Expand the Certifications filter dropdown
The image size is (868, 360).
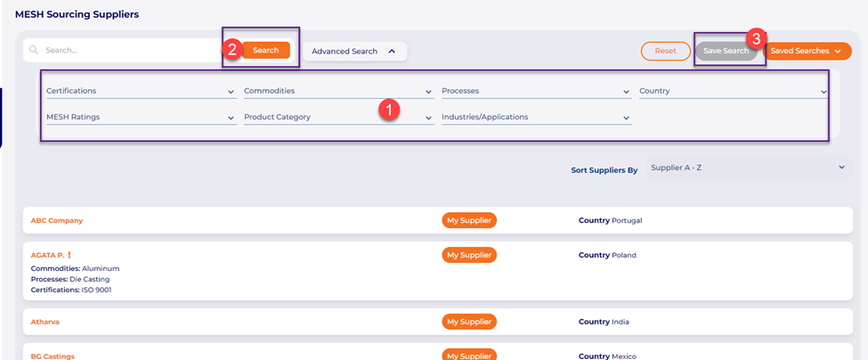click(x=140, y=91)
